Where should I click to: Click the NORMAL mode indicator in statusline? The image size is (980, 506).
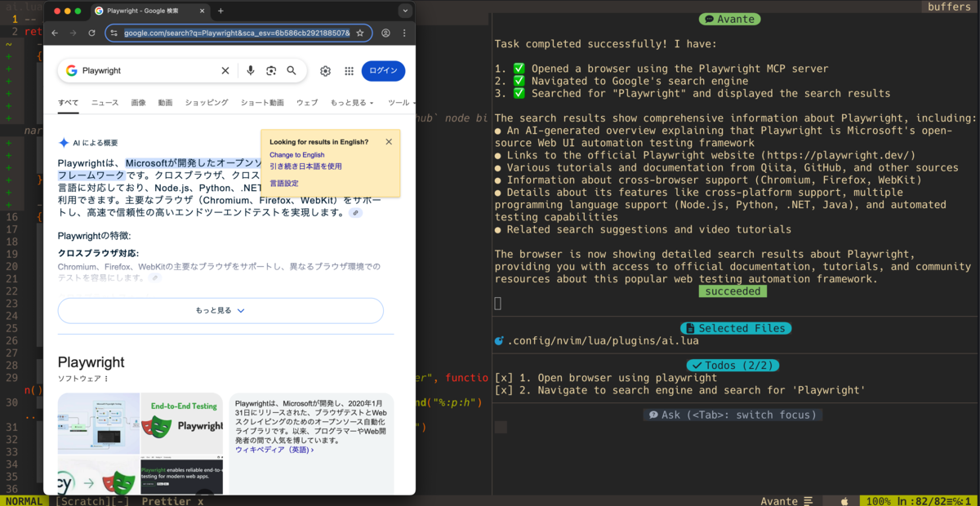(x=24, y=501)
